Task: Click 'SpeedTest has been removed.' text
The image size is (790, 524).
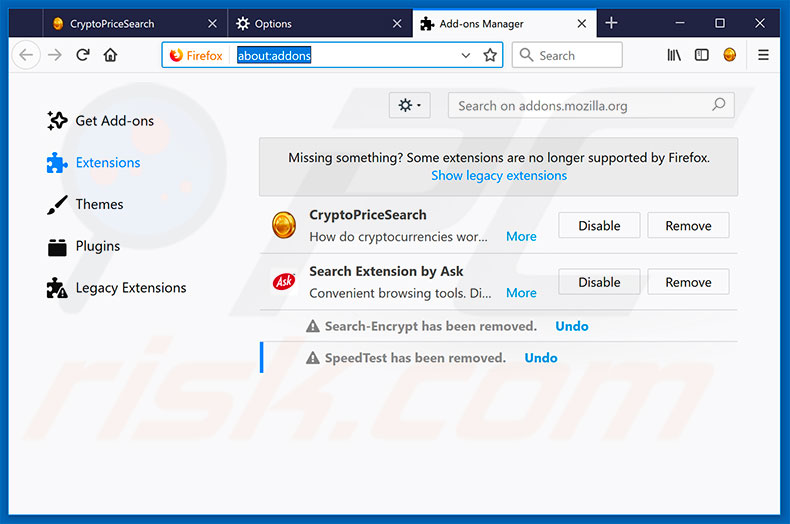Action: click(x=415, y=358)
